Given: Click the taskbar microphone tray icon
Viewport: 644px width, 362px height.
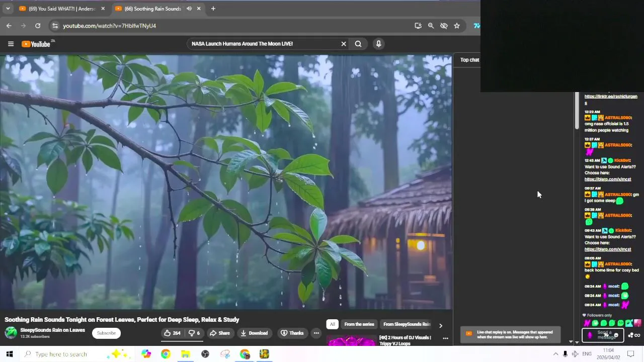Looking at the screenshot, I should 565,354.
